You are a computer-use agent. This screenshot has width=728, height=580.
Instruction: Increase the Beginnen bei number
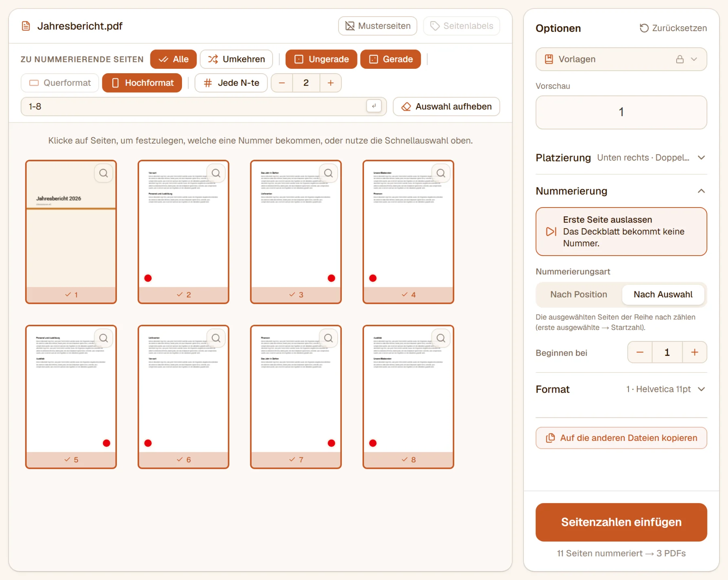pyautogui.click(x=694, y=352)
